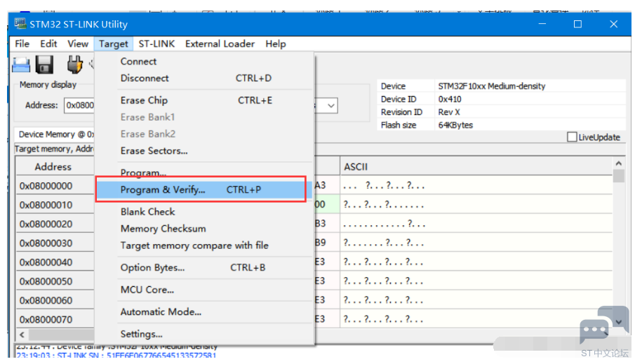The image size is (635, 364).
Task: Maximize the ST-LINK Utility window
Action: (x=577, y=25)
